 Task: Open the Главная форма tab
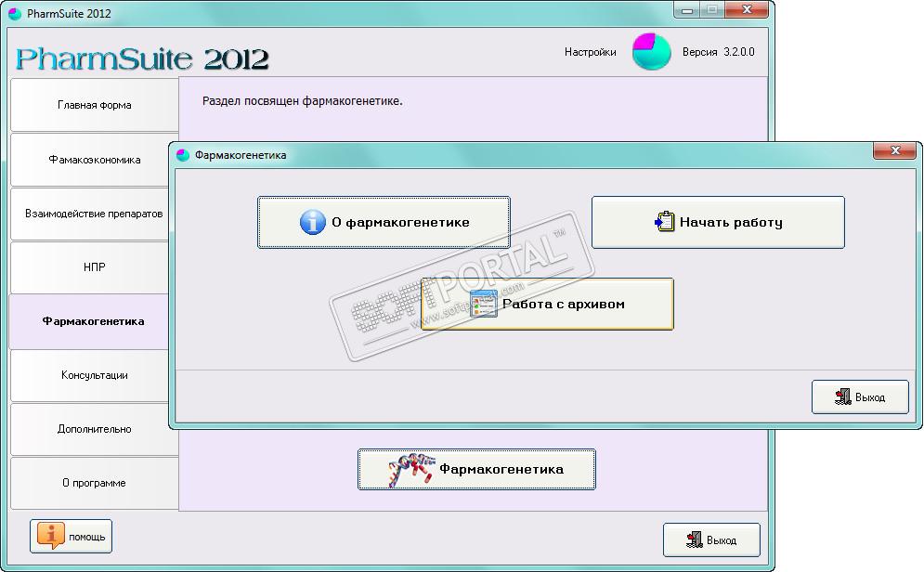click(x=95, y=105)
